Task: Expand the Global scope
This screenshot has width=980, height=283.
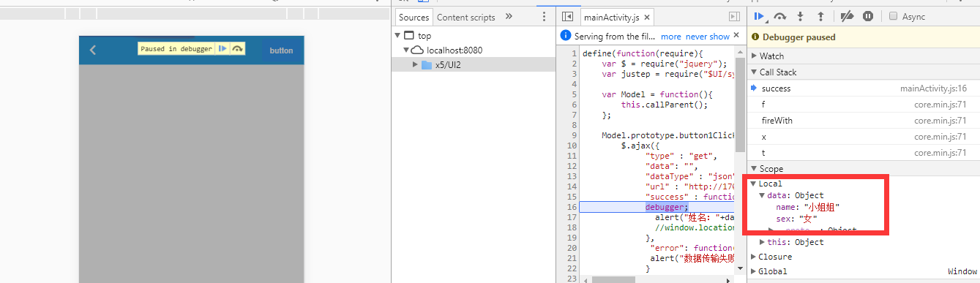Action: (753, 271)
